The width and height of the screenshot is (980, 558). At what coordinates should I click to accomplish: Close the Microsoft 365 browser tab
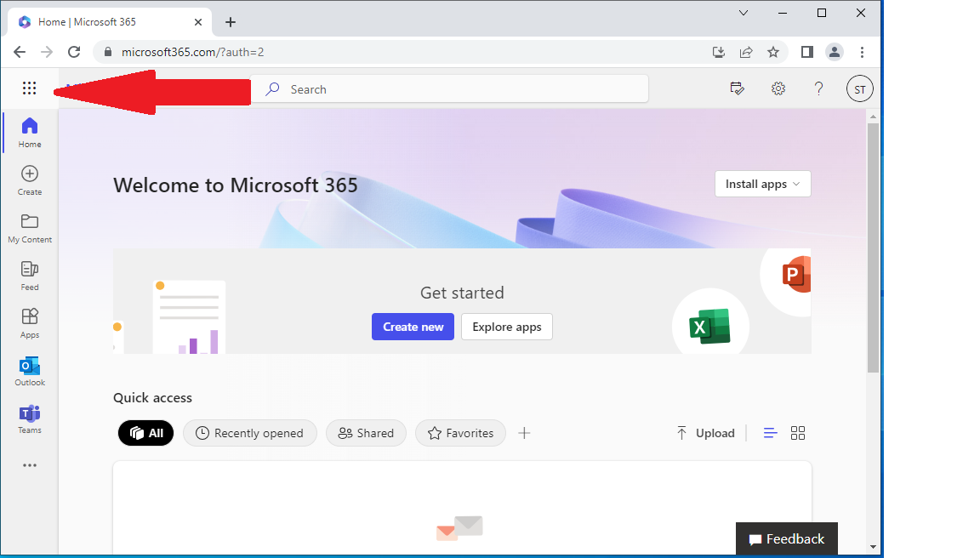point(198,22)
